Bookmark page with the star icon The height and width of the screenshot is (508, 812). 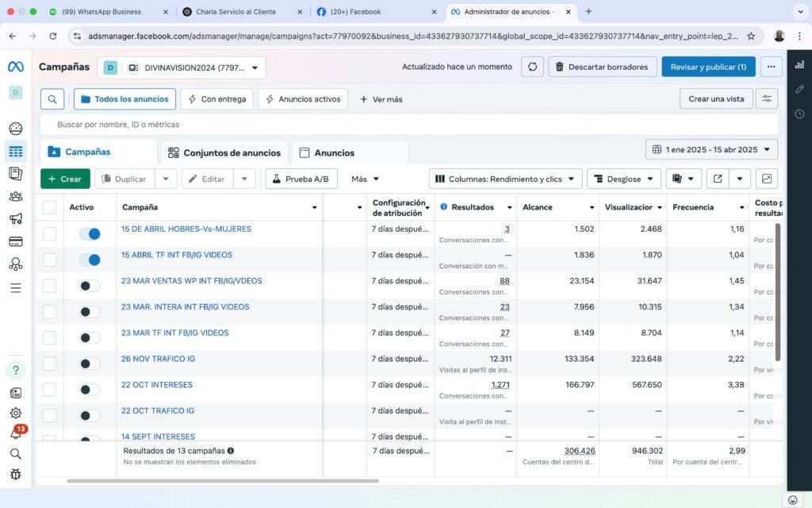click(751, 36)
